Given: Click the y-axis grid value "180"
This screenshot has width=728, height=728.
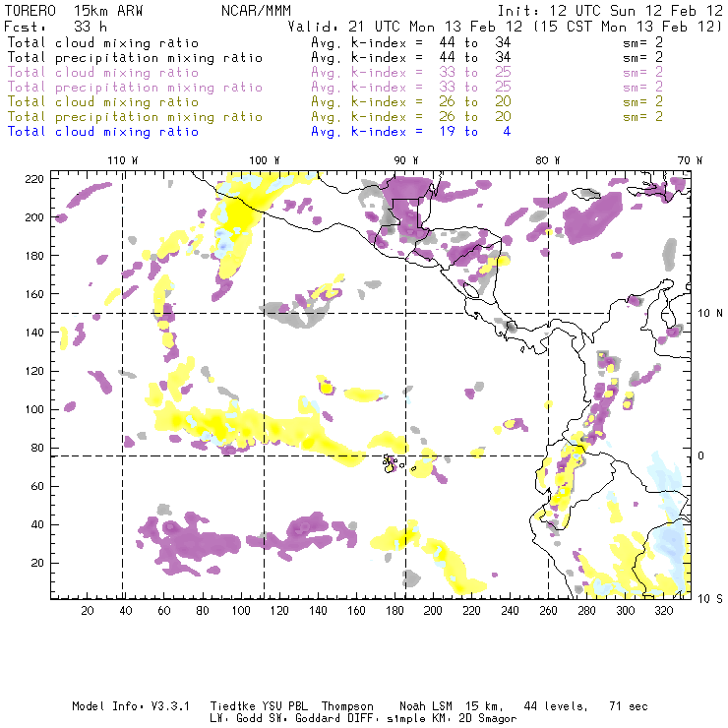Looking at the screenshot, I should (34, 256).
